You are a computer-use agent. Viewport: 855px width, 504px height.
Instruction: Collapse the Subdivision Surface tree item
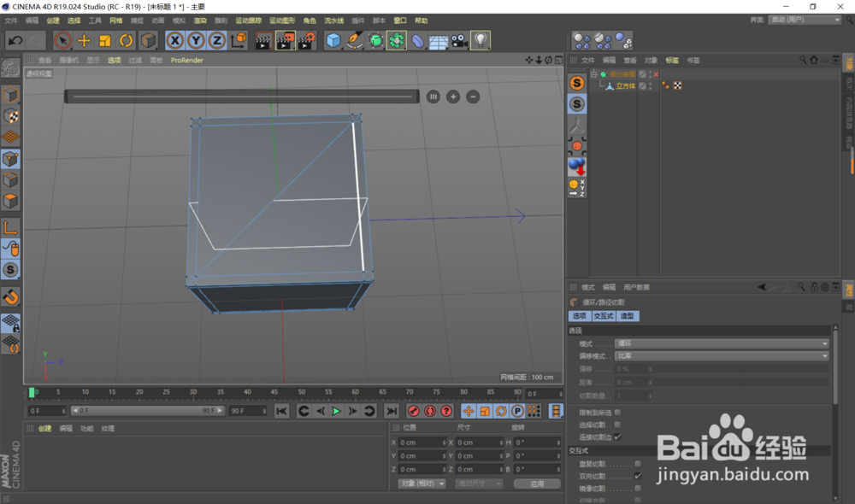click(594, 74)
